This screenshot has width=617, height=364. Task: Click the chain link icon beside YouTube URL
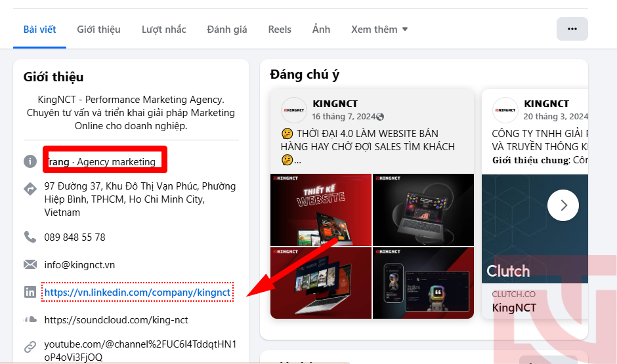point(30,347)
